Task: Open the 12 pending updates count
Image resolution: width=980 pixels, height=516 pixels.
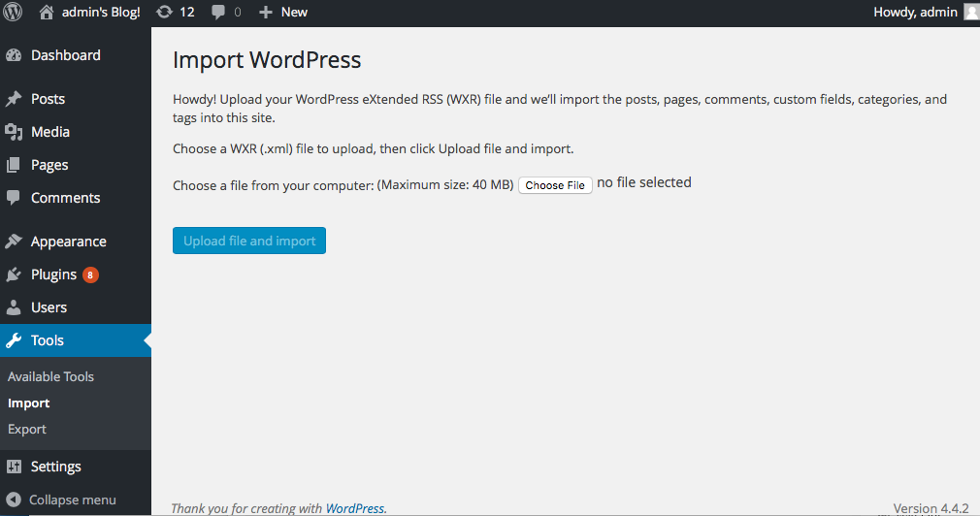Action: click(x=187, y=12)
